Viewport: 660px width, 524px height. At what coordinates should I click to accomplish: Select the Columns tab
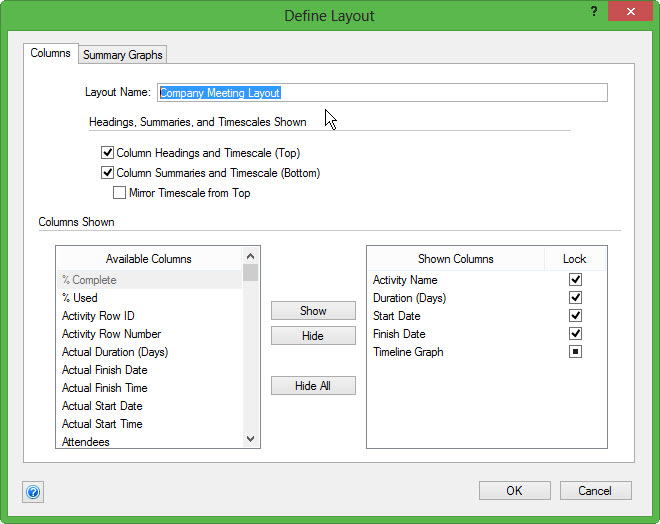coord(50,53)
